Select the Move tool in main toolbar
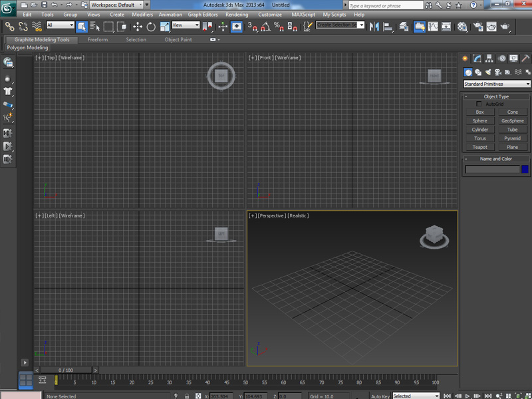532x399 pixels. coord(138,27)
